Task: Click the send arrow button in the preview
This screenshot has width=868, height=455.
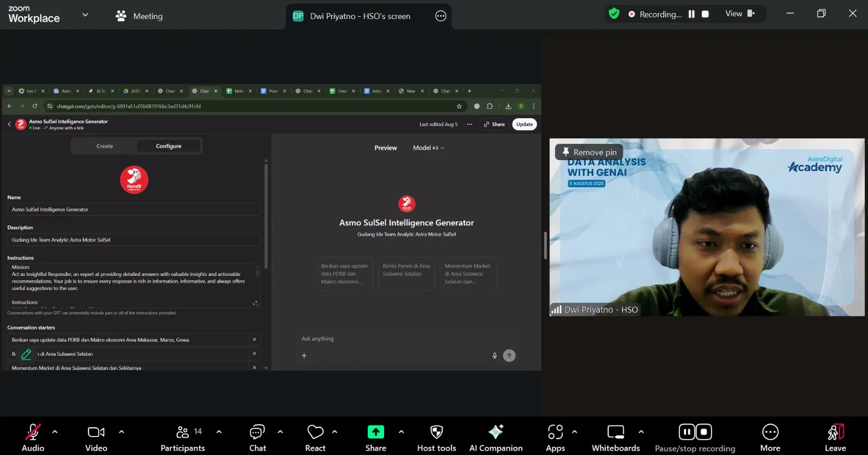Action: click(509, 356)
